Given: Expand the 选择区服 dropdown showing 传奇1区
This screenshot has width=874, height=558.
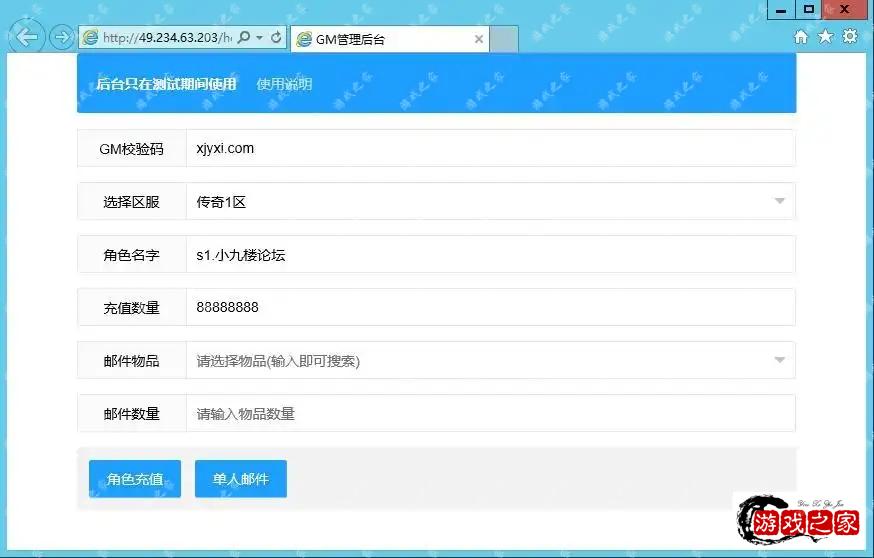Looking at the screenshot, I should tap(491, 201).
